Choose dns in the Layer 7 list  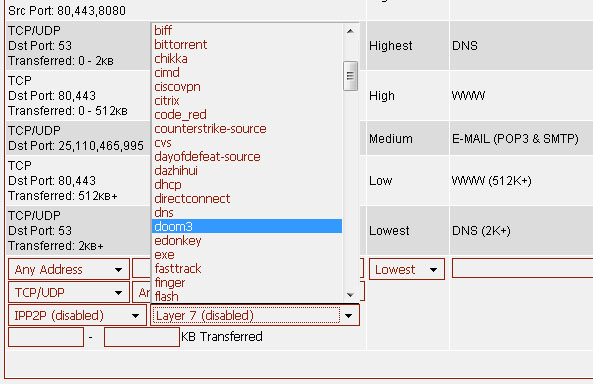pyautogui.click(x=247, y=213)
